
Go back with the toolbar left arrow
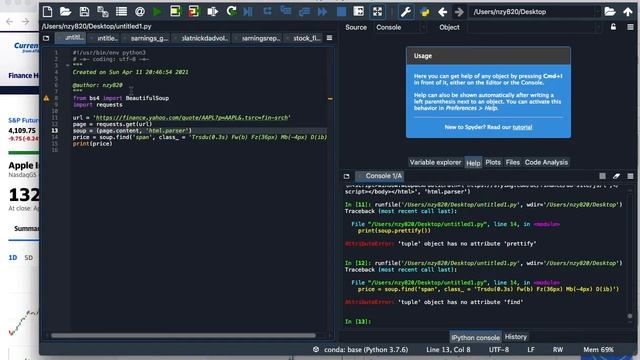click(442, 12)
